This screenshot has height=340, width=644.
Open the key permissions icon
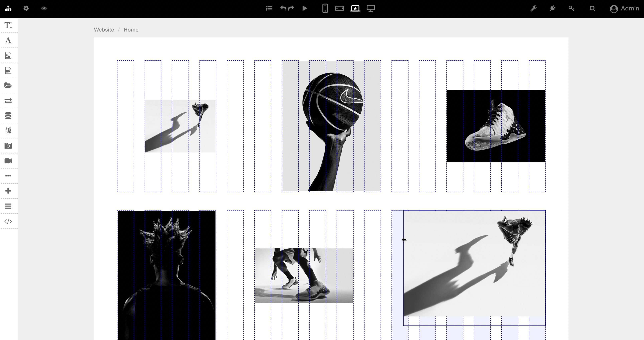click(572, 9)
